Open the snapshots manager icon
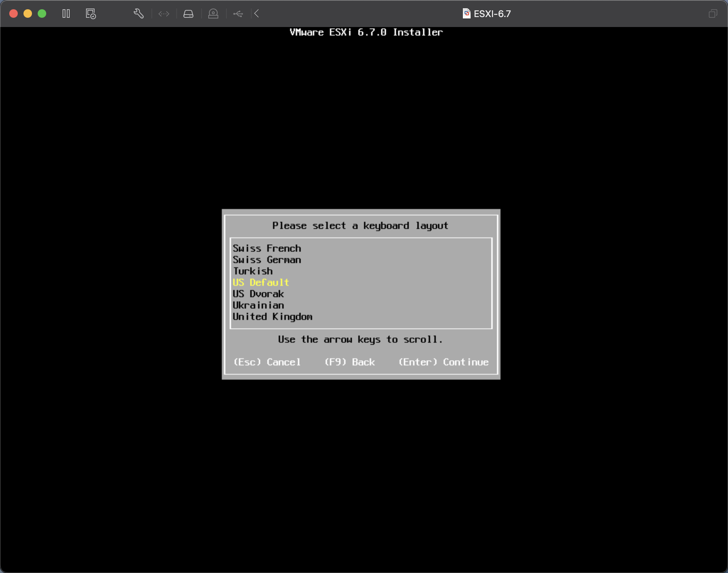728x573 pixels. [x=91, y=14]
